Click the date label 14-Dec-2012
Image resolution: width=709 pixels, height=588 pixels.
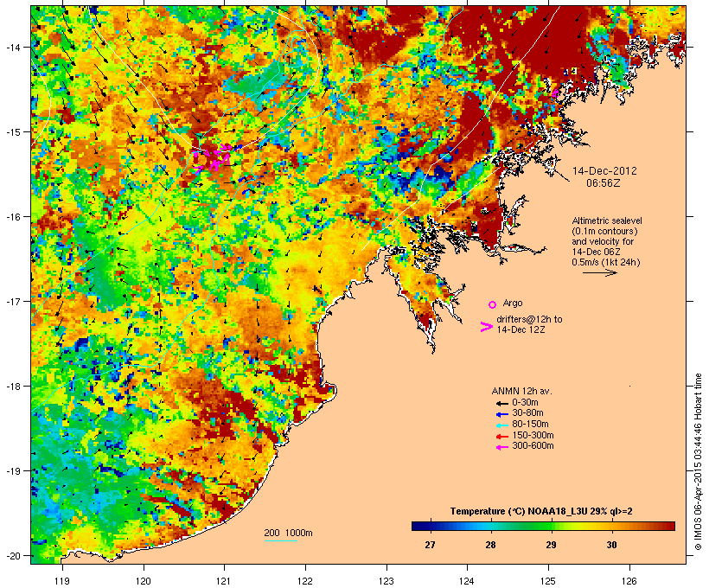coord(604,171)
